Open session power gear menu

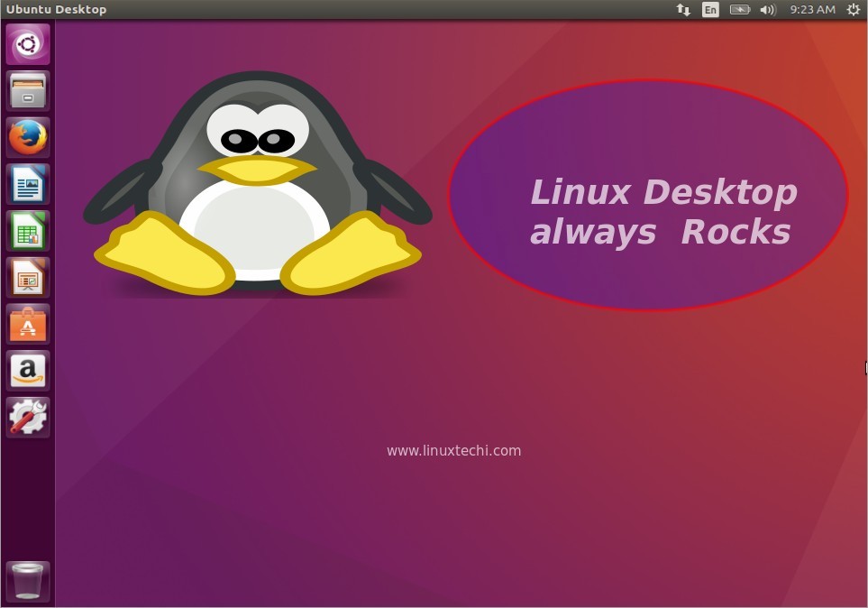pos(853,9)
